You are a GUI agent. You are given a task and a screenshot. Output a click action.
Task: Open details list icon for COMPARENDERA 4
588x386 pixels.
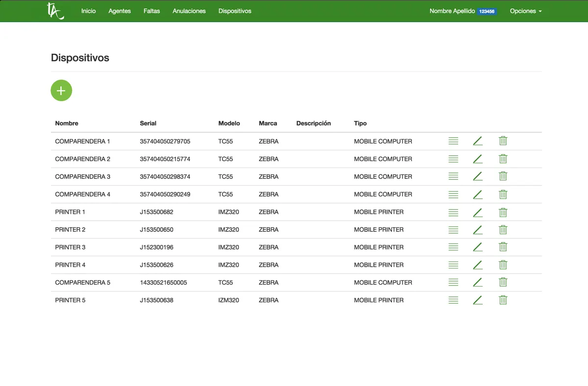coord(453,194)
